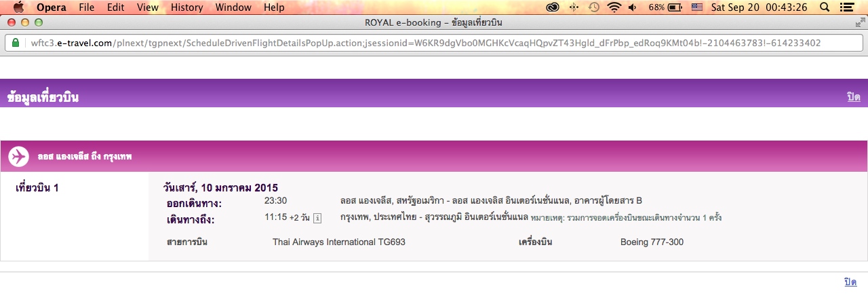This screenshot has width=868, height=294.
Task: Click the Time Machine menu bar icon
Action: (x=593, y=7)
